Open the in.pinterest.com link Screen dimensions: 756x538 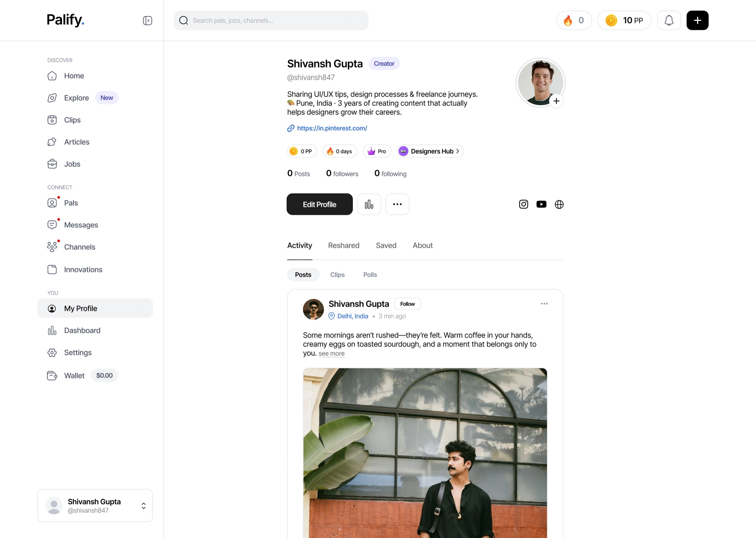point(332,128)
